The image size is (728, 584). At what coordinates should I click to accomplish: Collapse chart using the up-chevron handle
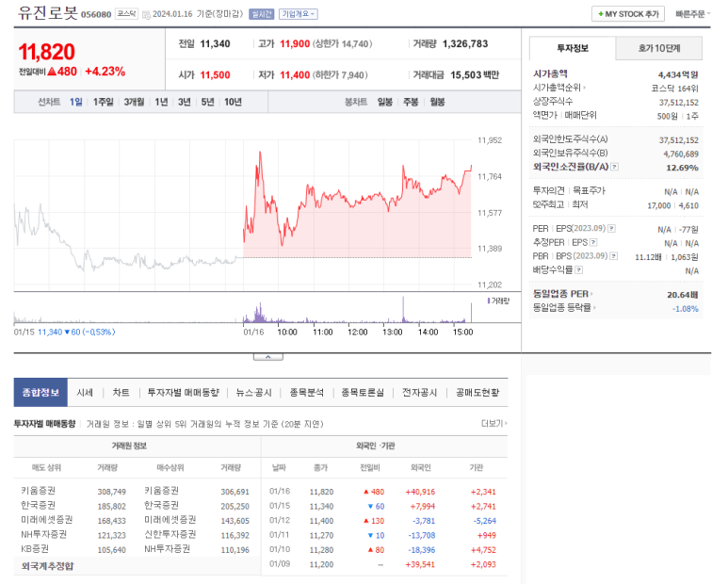[267, 357]
